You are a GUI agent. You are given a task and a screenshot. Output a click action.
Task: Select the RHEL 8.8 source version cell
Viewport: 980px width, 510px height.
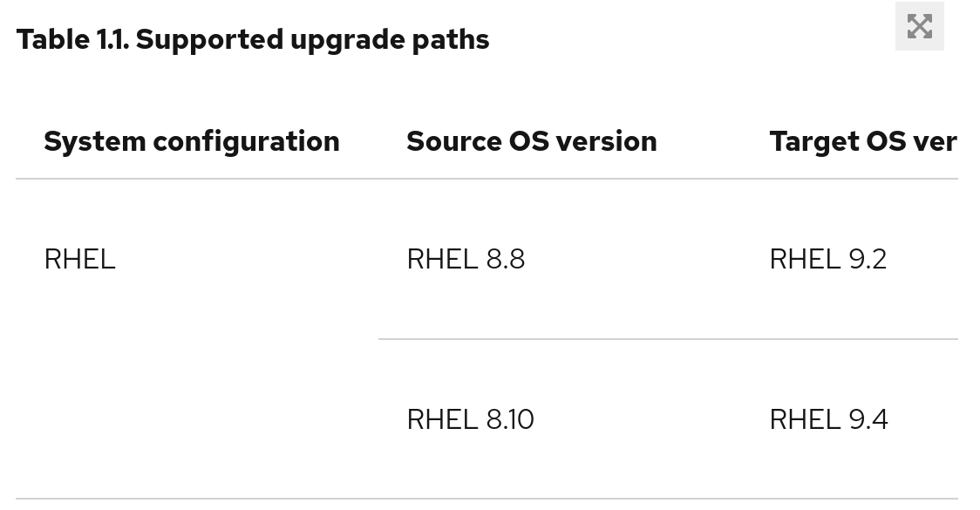(466, 260)
